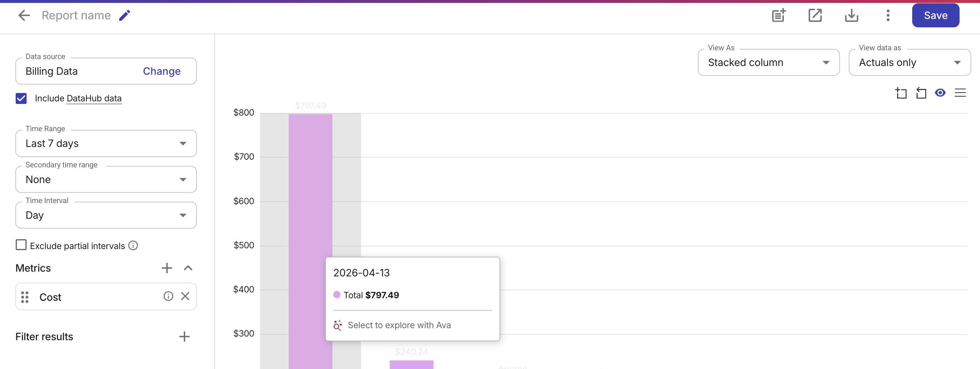Image resolution: width=980 pixels, height=369 pixels.
Task: Edit report name with pencil icon
Action: 124,15
